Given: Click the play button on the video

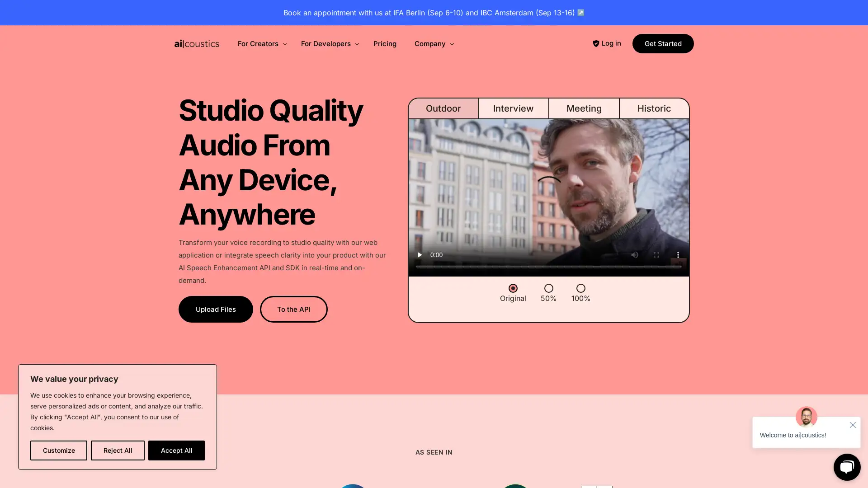Looking at the screenshot, I should pyautogui.click(x=420, y=254).
